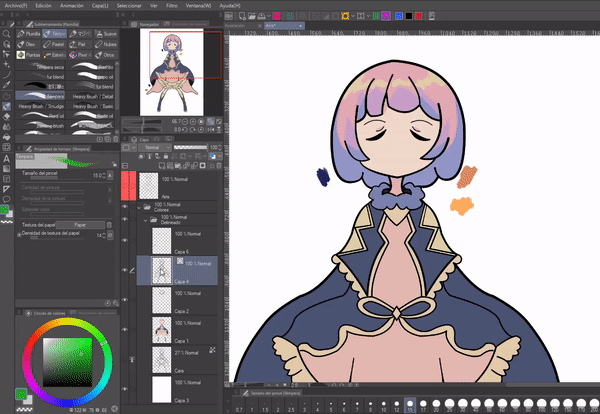Open the Tamaño del pincel dynamics button

pos(110,175)
